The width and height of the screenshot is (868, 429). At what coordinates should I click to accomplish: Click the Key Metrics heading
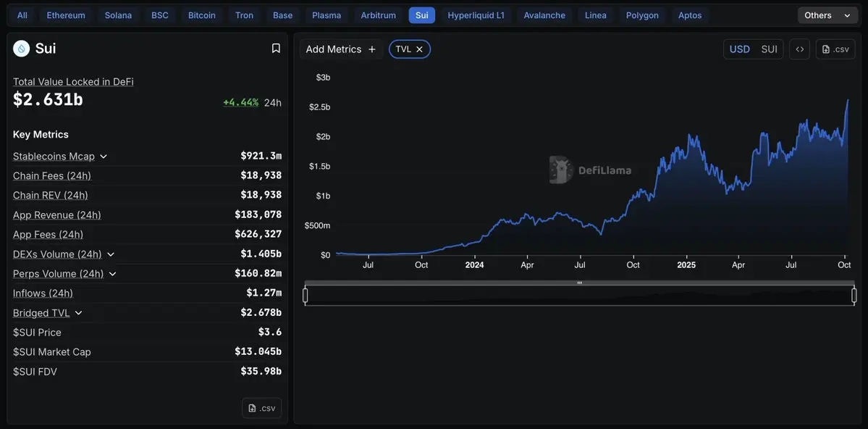click(41, 135)
